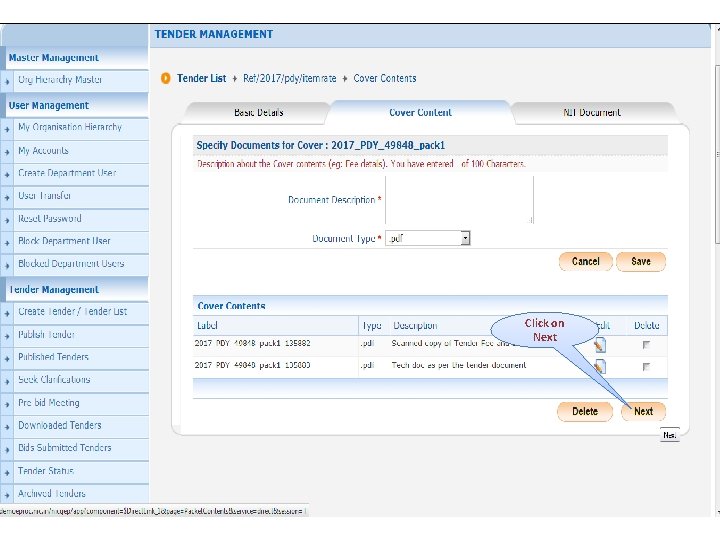Viewport: 720px width, 540px height.
Task: Click the arrow icon beside Downloaded Tenders
Action: pos(7,427)
